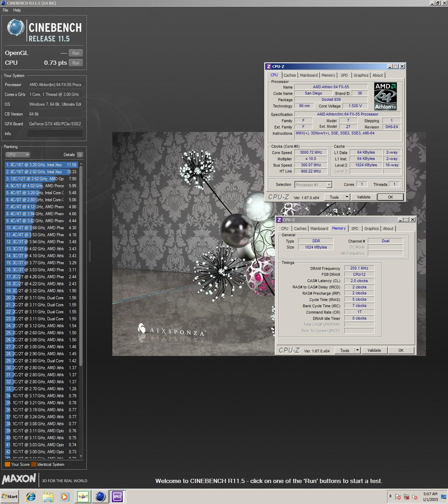Click OK in CPU-Z CPU window
This screenshot has height=504, width=448.
(390, 197)
